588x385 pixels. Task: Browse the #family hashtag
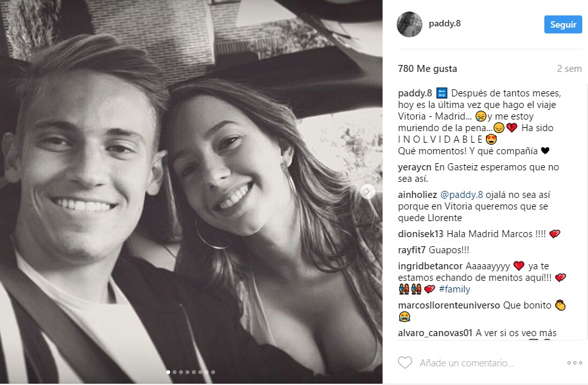(454, 289)
